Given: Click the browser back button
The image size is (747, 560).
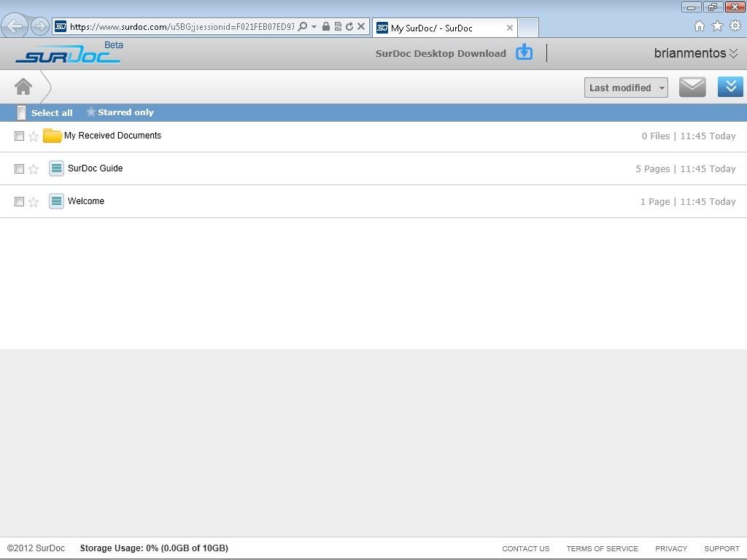Looking at the screenshot, I should 15,26.
